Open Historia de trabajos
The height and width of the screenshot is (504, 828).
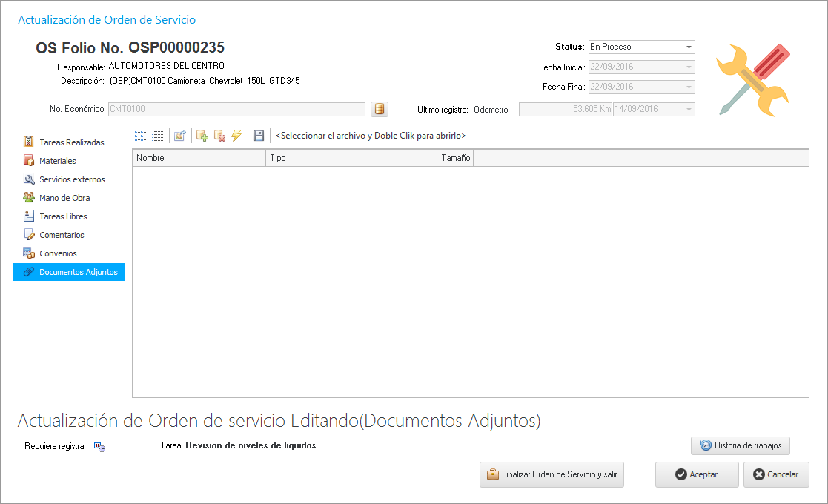741,445
